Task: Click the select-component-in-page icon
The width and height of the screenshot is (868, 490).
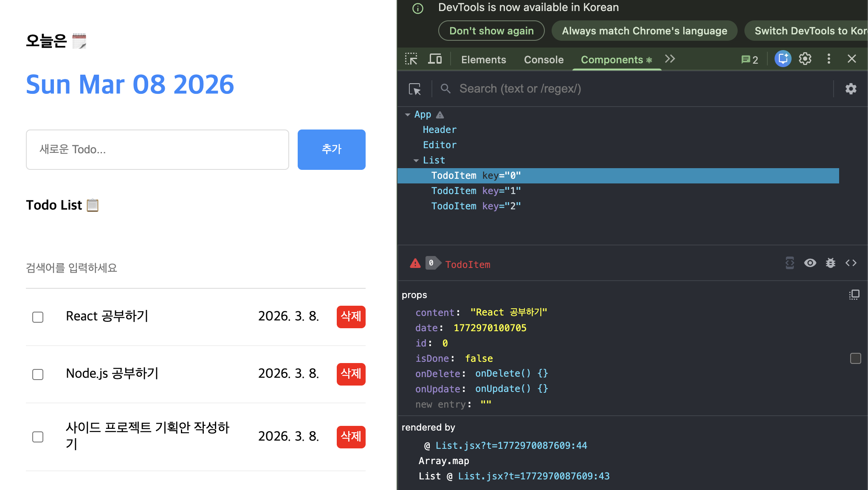Action: [x=414, y=89]
